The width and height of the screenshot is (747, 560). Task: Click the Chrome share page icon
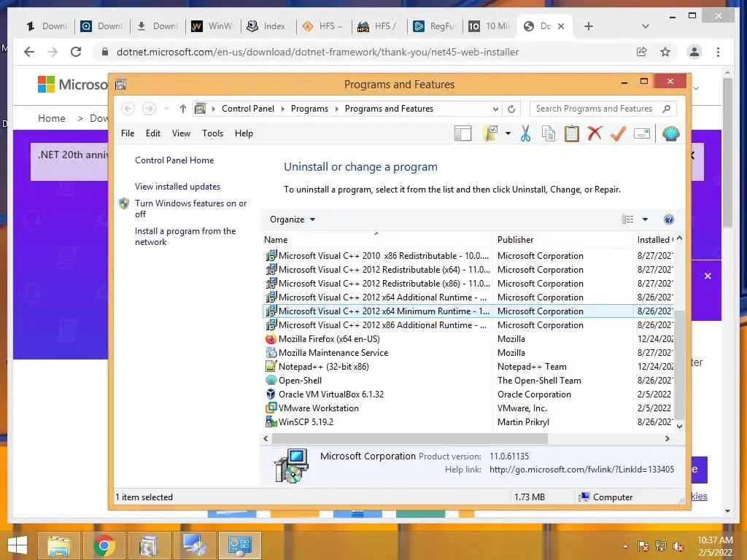pos(642,52)
